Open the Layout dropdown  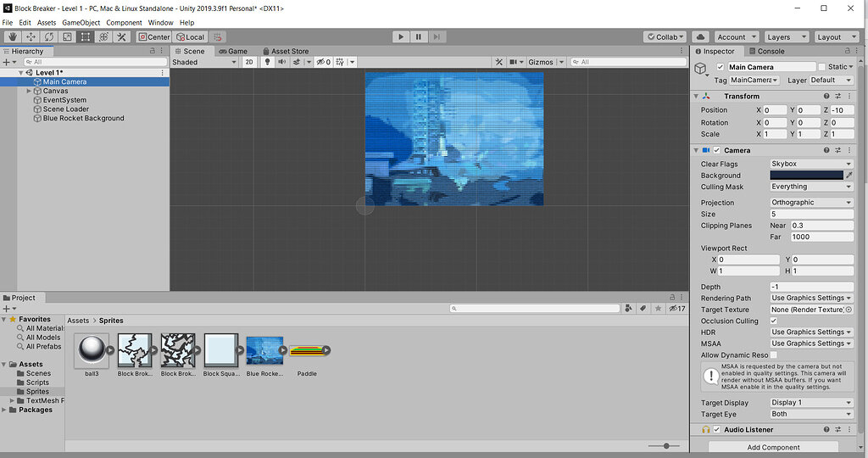(837, 36)
